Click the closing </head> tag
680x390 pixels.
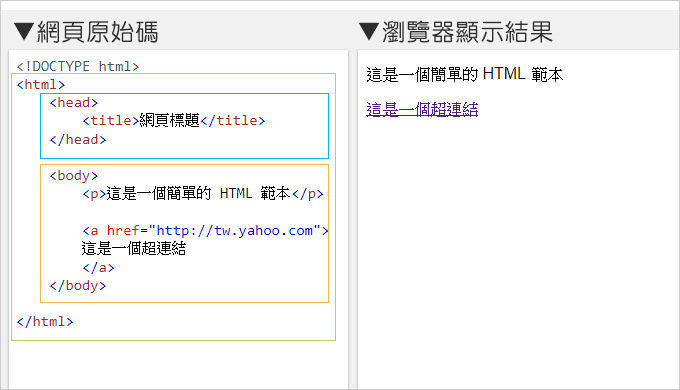click(78, 139)
